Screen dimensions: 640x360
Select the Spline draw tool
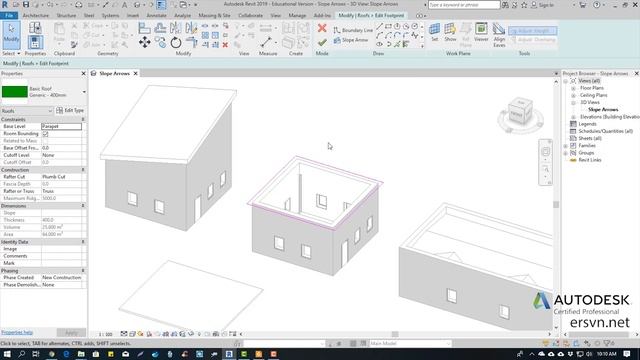click(415, 36)
